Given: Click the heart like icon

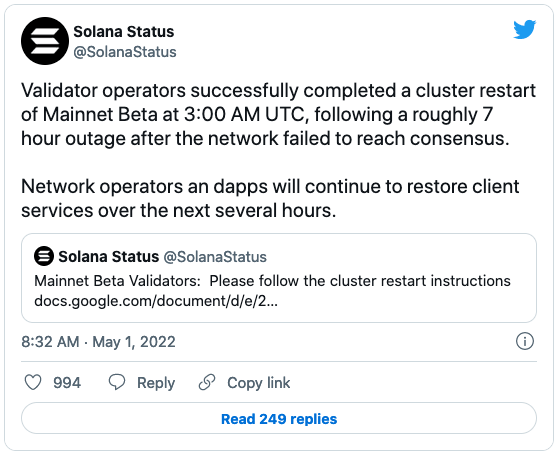Looking at the screenshot, I should click(x=33, y=383).
